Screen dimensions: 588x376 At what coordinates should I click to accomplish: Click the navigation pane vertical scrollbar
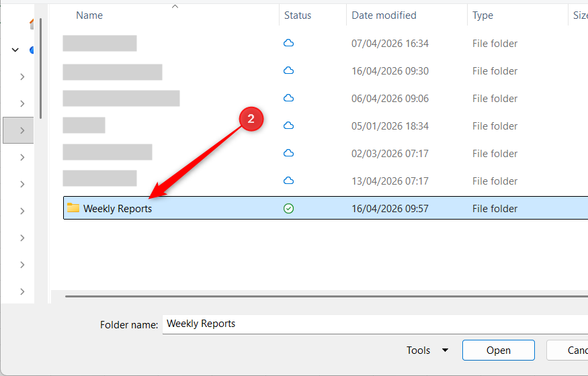pyautogui.click(x=40, y=68)
